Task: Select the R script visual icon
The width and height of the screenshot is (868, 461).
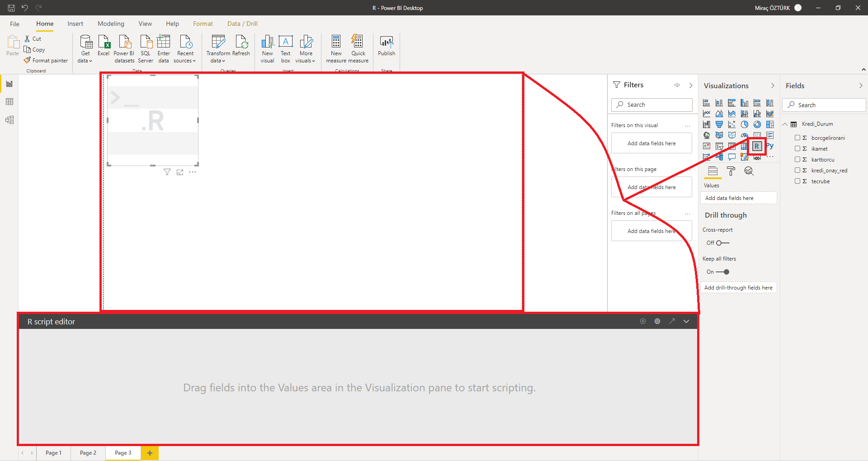Action: click(757, 146)
